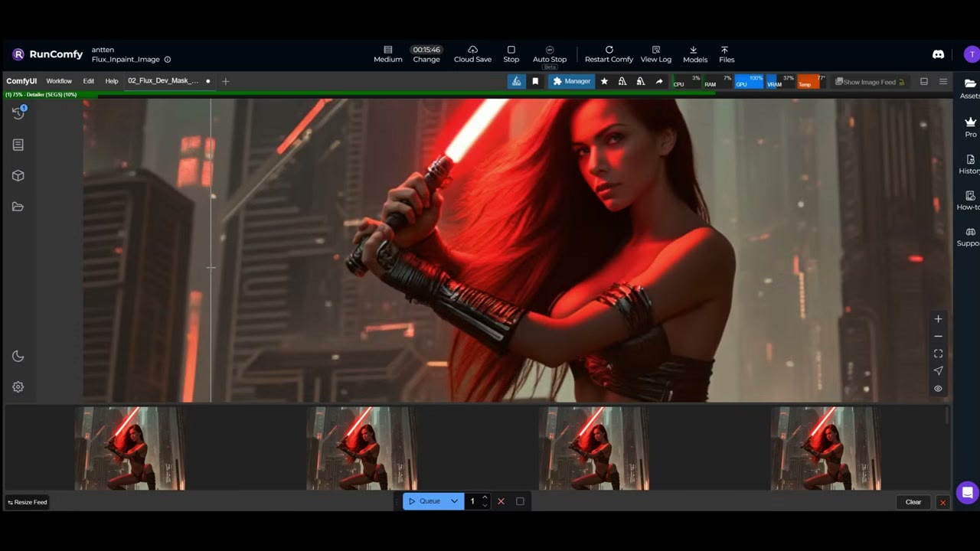This screenshot has height=551, width=980.
Task: Stop the running machine
Action: tap(511, 54)
